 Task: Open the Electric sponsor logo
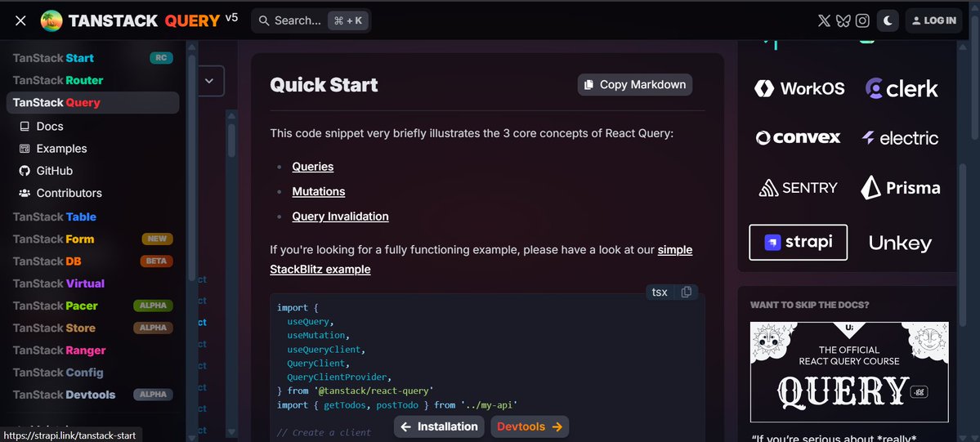[x=900, y=137]
